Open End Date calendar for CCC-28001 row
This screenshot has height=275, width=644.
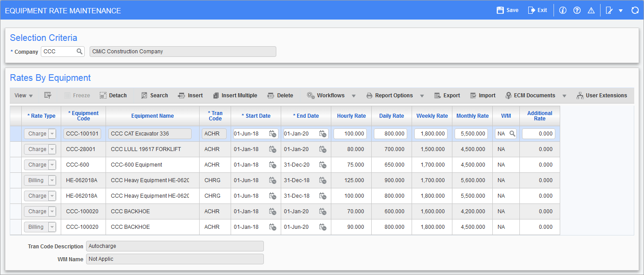click(323, 149)
